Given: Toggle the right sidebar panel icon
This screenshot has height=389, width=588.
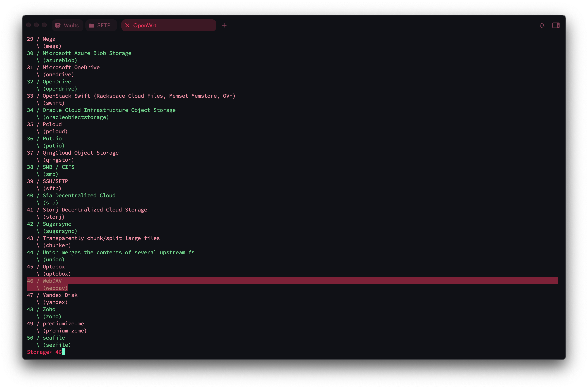Looking at the screenshot, I should coord(556,25).
